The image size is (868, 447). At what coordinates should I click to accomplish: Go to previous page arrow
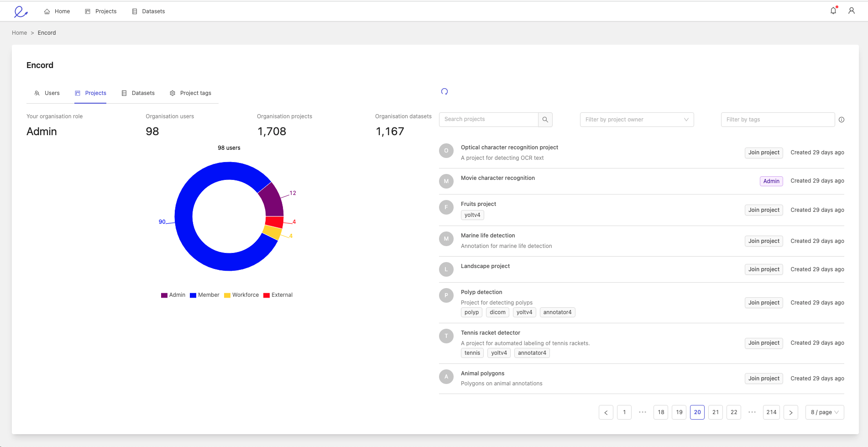(606, 412)
